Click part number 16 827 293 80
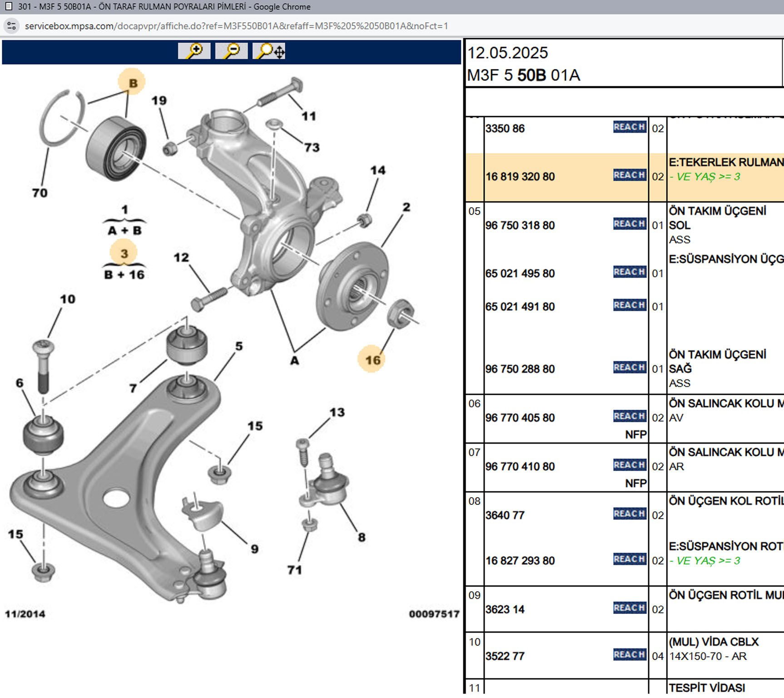784x698 pixels. click(x=520, y=561)
